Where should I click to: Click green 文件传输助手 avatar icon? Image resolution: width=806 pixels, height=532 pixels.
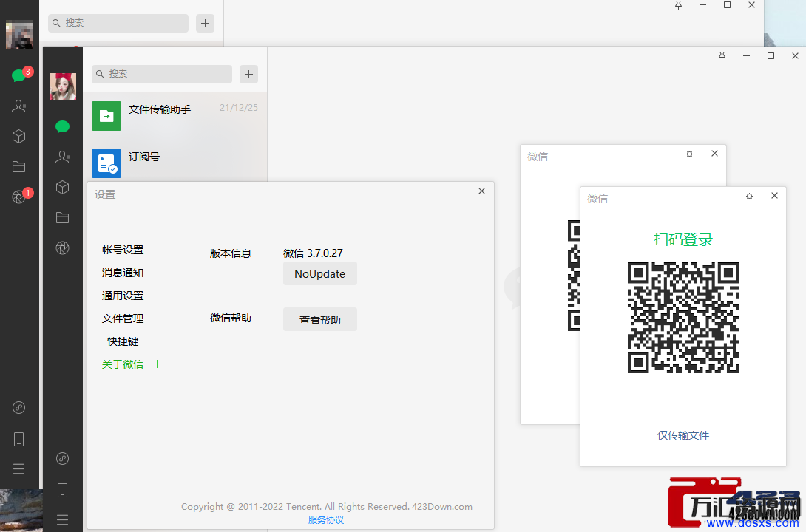[x=106, y=115]
